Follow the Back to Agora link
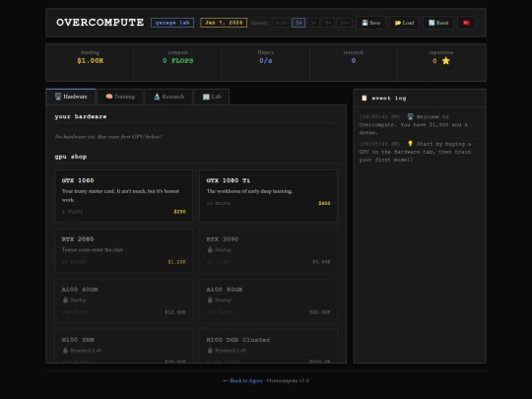The height and width of the screenshot is (399, 532). point(243,380)
